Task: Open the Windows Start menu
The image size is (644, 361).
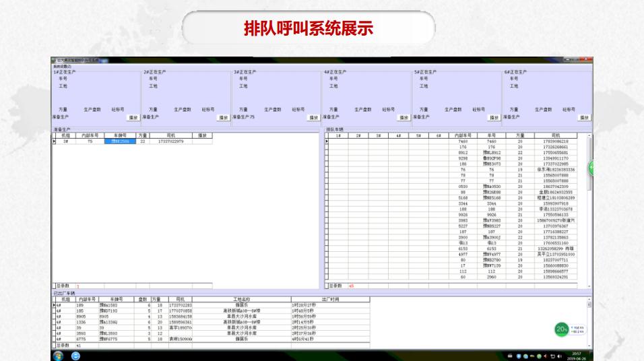Action: click(59, 356)
